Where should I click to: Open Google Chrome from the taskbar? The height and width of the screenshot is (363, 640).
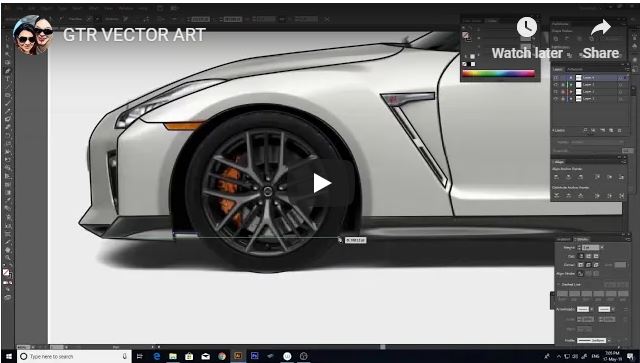(222, 356)
